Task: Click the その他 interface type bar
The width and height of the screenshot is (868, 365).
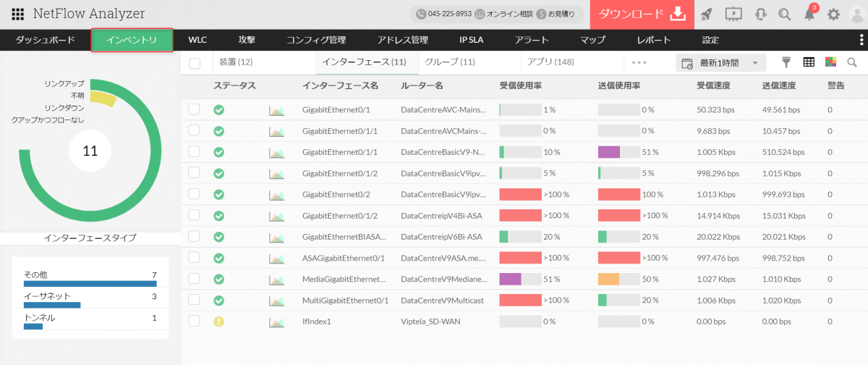Action: 90,284
